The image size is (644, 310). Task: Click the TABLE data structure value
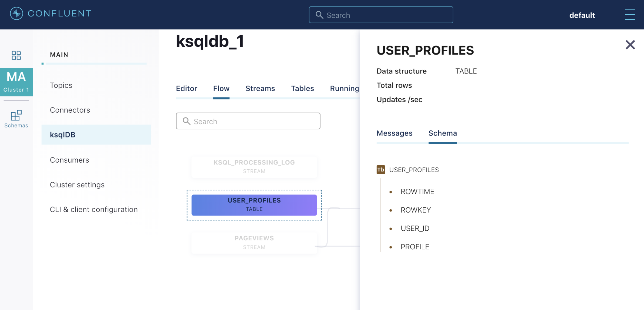click(466, 71)
